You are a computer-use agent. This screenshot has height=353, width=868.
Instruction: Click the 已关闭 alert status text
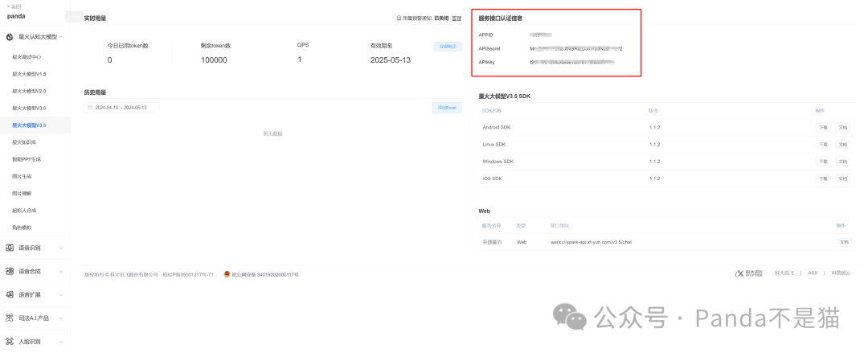pos(441,18)
